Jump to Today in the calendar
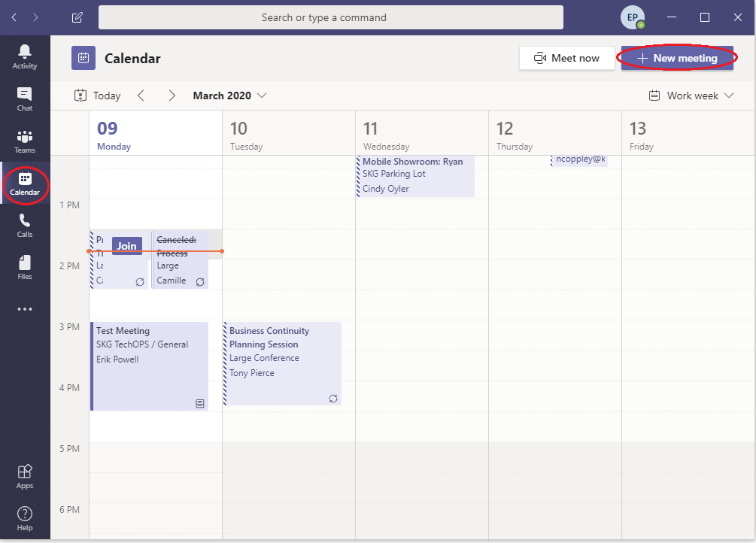Image resolution: width=756 pixels, height=543 pixels. tap(98, 96)
